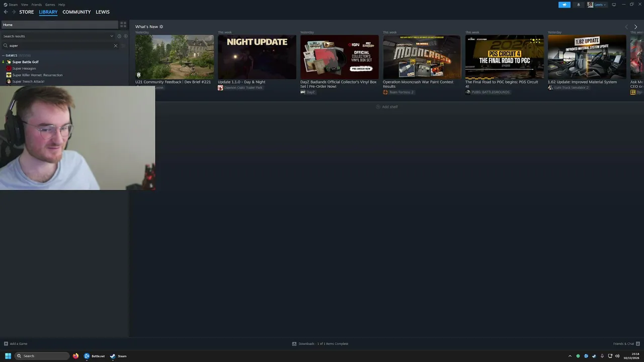Advance What's New carousel with right arrow
Viewport: 644px width, 362px height.
pos(635,27)
